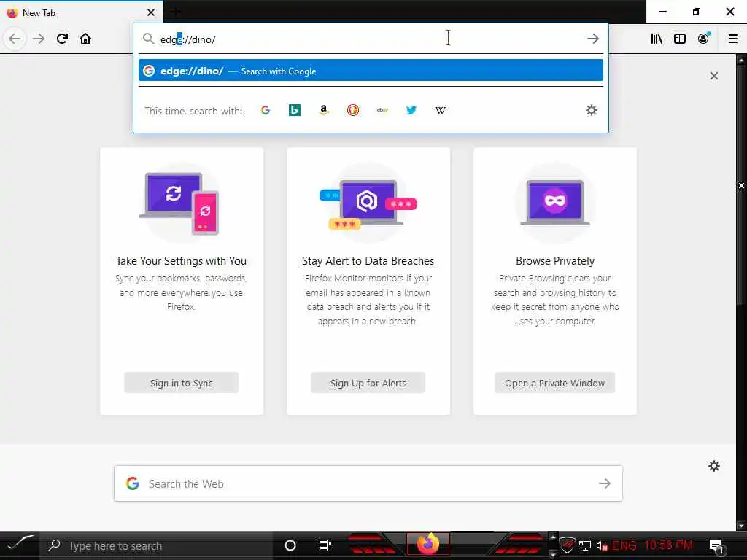Open the network tray icon

585,545
